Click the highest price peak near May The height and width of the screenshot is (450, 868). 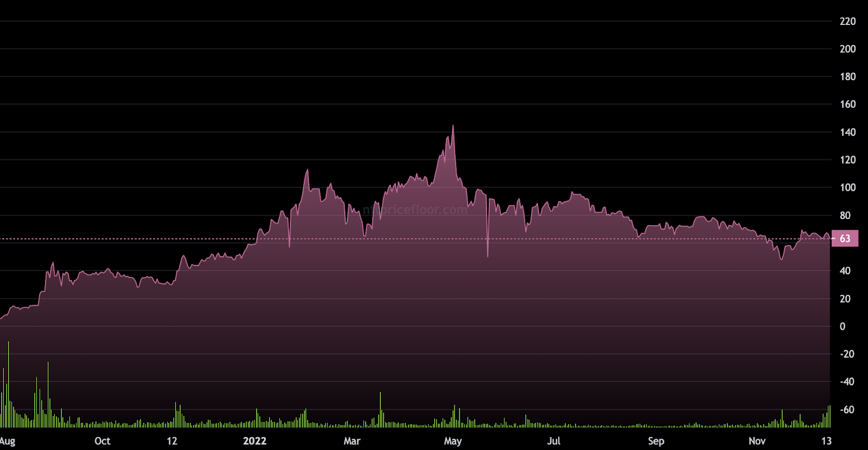coord(453,126)
